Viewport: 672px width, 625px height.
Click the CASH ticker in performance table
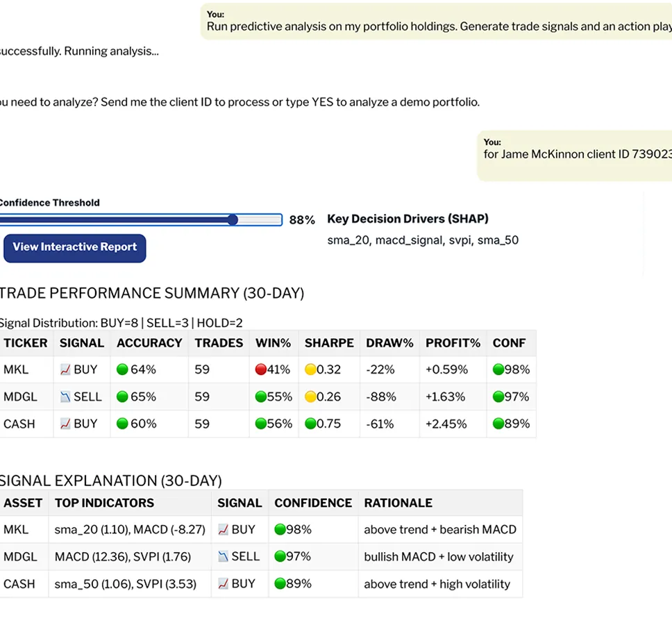click(x=19, y=424)
